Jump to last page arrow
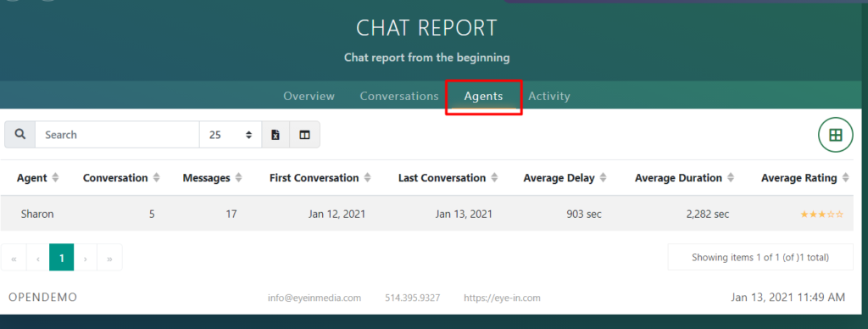Viewport: 868px width, 329px height. point(109,258)
